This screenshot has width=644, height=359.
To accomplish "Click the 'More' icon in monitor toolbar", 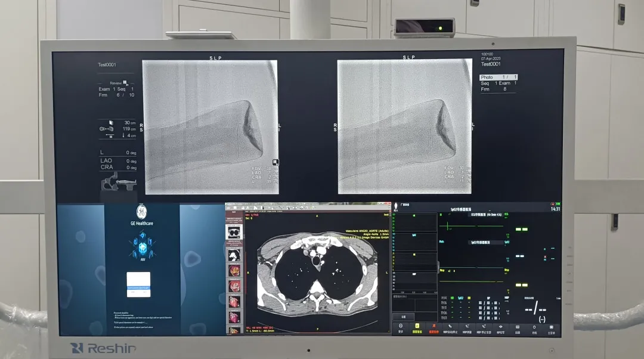I will tap(401, 327).
